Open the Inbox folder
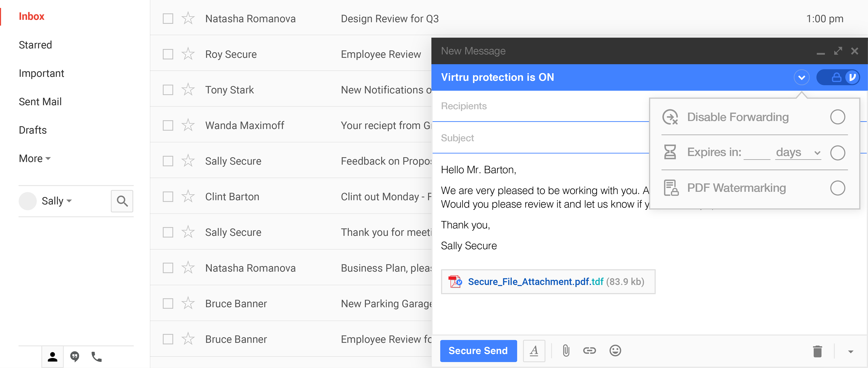The image size is (868, 368). pyautogui.click(x=31, y=16)
